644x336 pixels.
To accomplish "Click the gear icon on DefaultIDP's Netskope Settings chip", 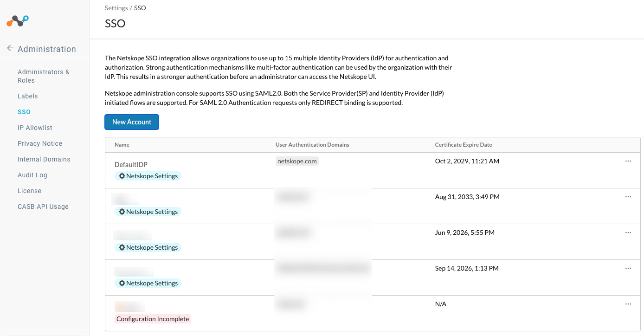I will tap(122, 176).
